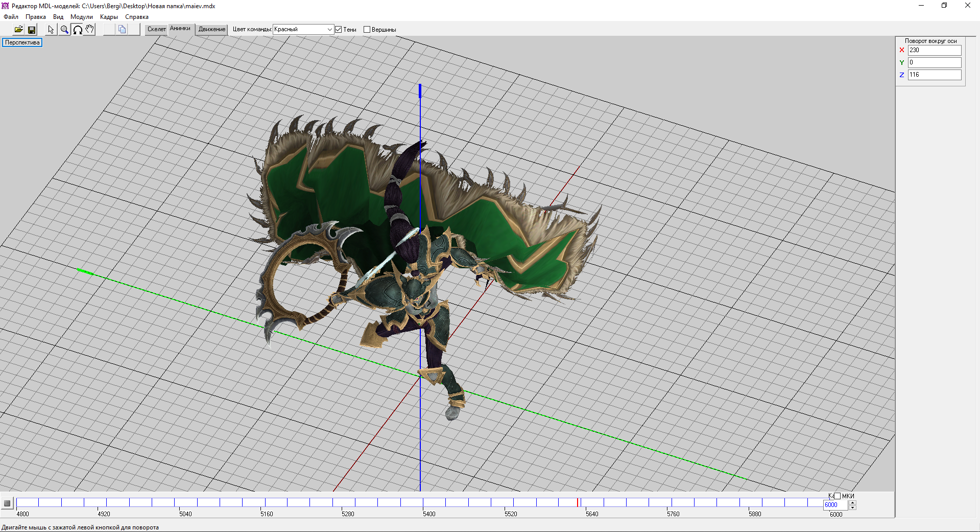
Task: Select the rotate view tool
Action: point(77,30)
